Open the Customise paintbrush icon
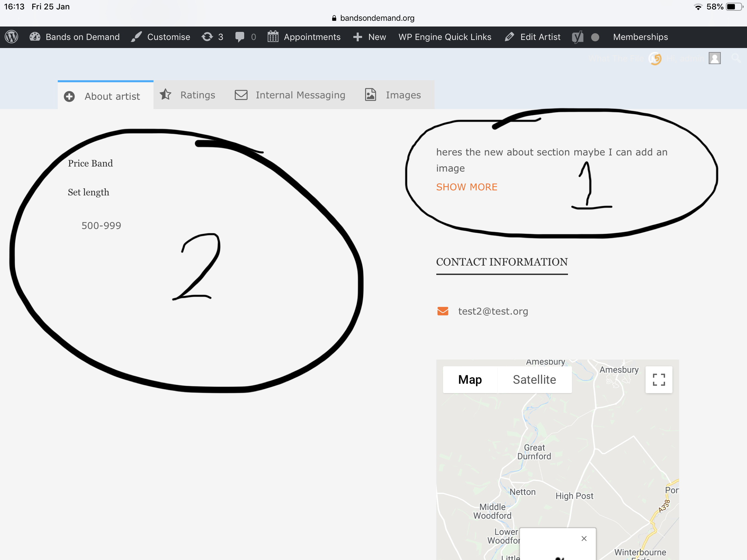Screen dimensions: 747x560 coord(136,37)
